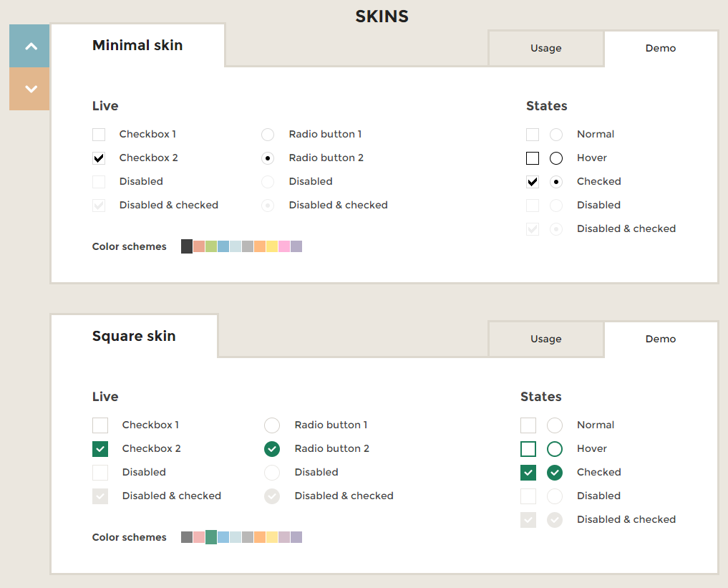Image resolution: width=728 pixels, height=588 pixels.
Task: Click Normal state checkbox in Minimal skin
Action: coord(533,135)
